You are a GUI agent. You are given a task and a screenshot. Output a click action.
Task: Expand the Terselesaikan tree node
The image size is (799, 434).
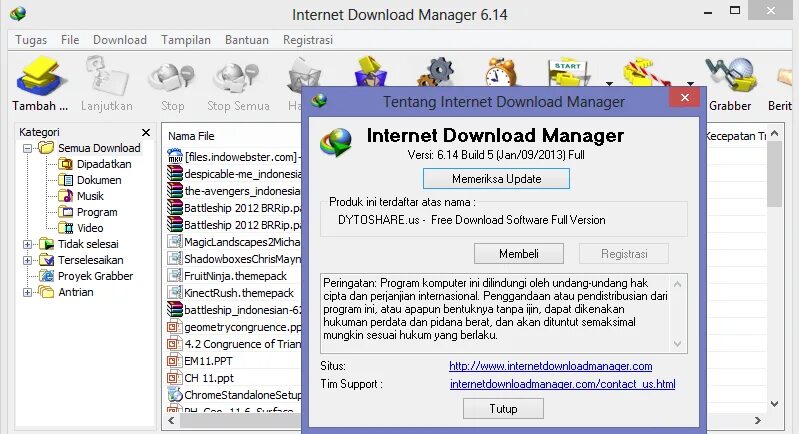pos(28,260)
